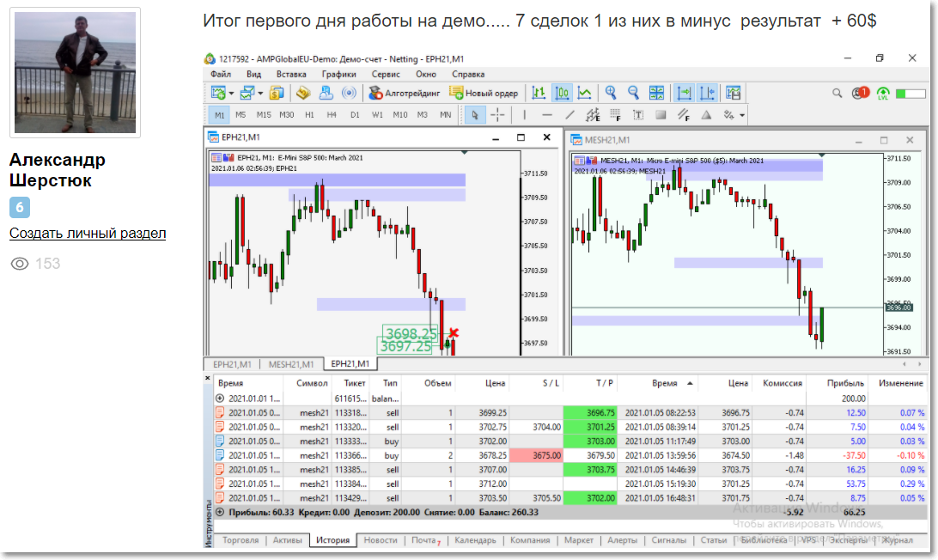Open the Справка menu
The width and height of the screenshot is (938, 560).
[x=468, y=74]
